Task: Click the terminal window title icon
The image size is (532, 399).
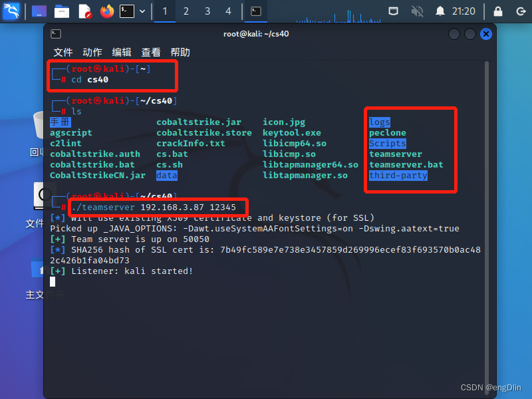Action: (56, 34)
